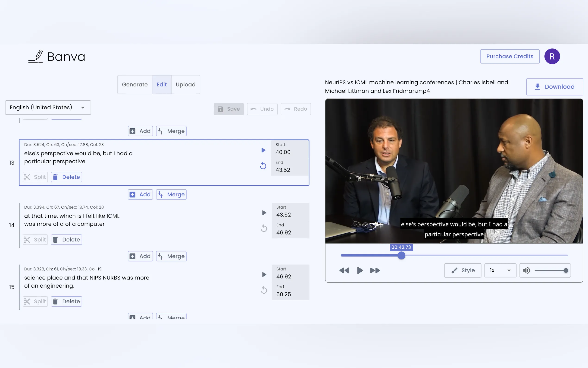Switch to the Upload tab

(185, 84)
